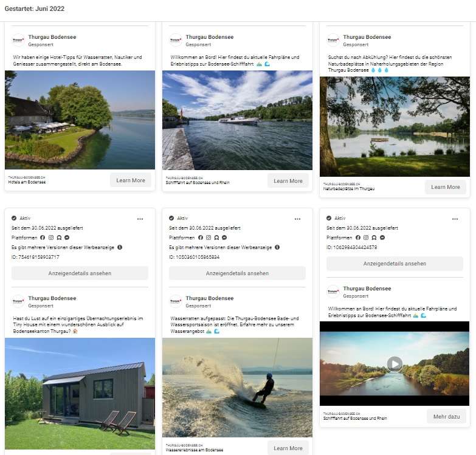Click the info icon beside 'mehrere Versionen' on the Tiny House ad
Viewport: 476px width, 455px height.
(120, 247)
